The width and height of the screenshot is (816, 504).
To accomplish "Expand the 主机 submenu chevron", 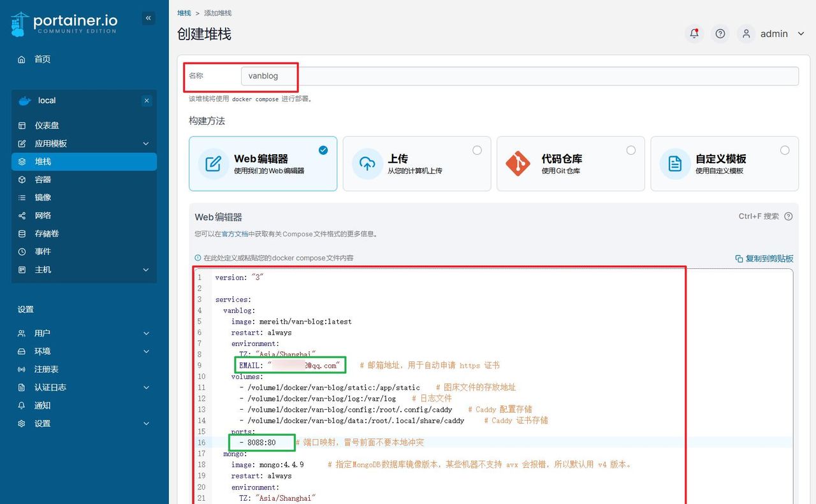I will pos(146,270).
